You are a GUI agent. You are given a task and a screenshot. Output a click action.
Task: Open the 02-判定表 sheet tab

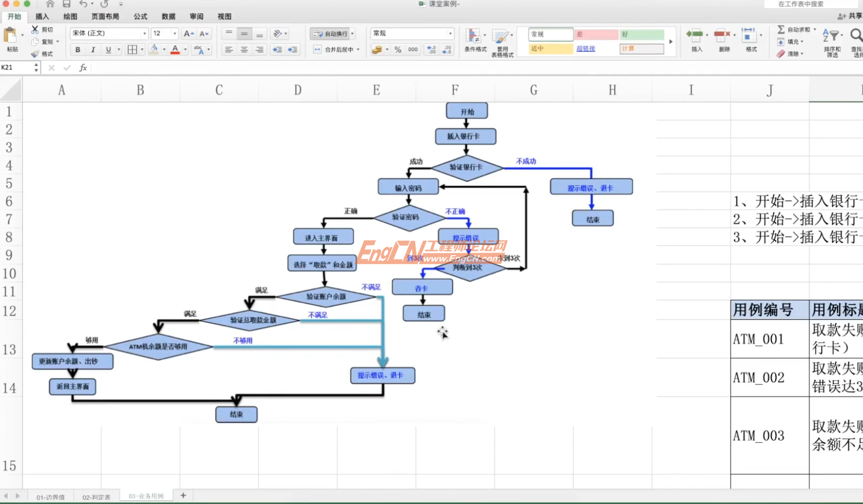[96, 495]
